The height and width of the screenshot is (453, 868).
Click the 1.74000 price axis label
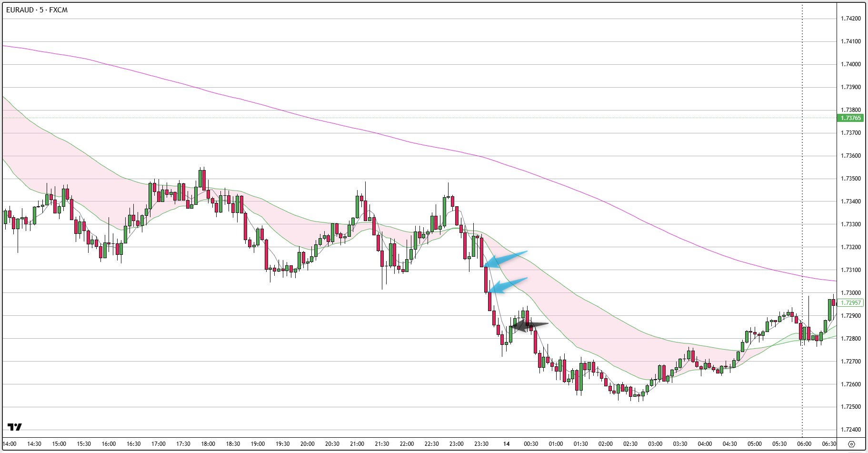pos(850,64)
